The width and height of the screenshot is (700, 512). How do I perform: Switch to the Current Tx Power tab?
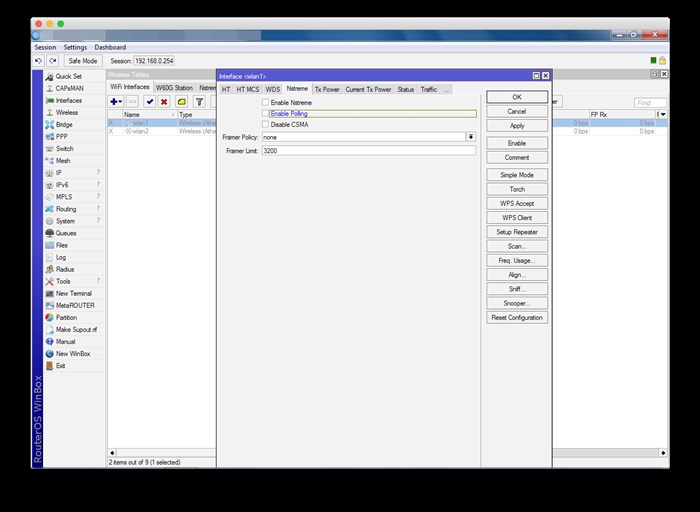point(368,89)
